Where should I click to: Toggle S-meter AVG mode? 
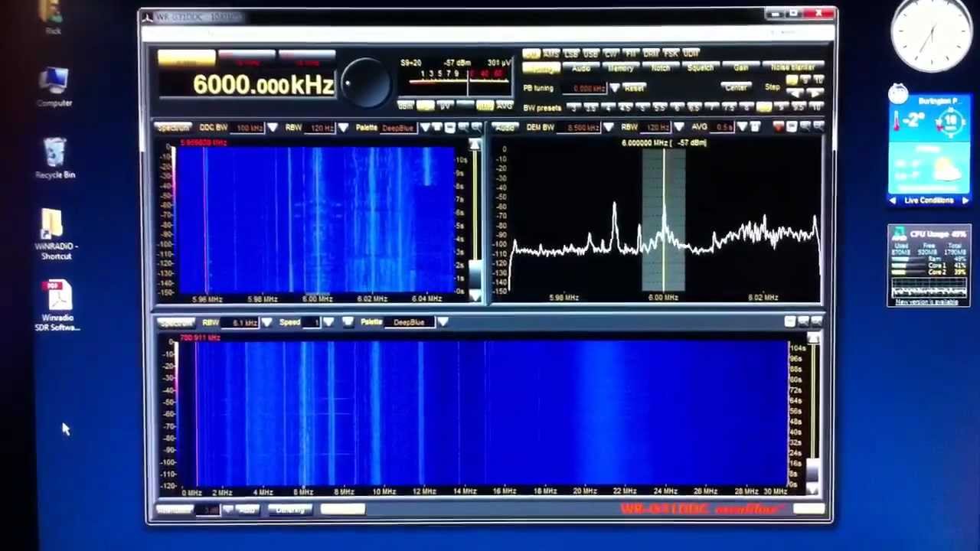(505, 106)
